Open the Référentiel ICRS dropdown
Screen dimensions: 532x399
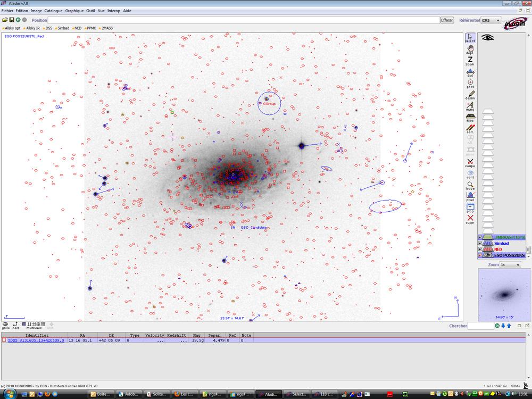[x=491, y=20]
